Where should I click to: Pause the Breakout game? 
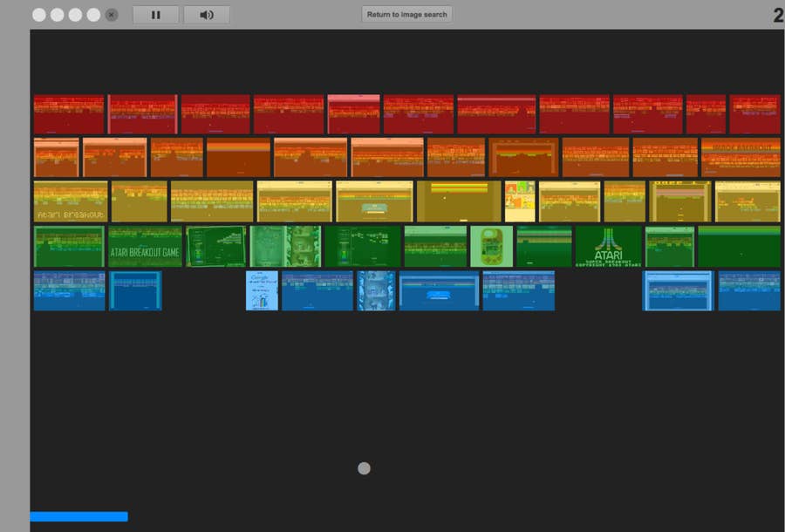click(156, 15)
